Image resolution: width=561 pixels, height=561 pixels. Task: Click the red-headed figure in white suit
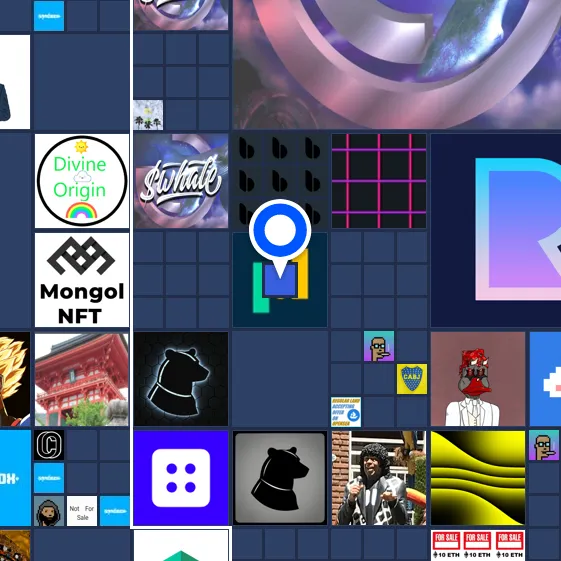pyautogui.click(x=478, y=379)
